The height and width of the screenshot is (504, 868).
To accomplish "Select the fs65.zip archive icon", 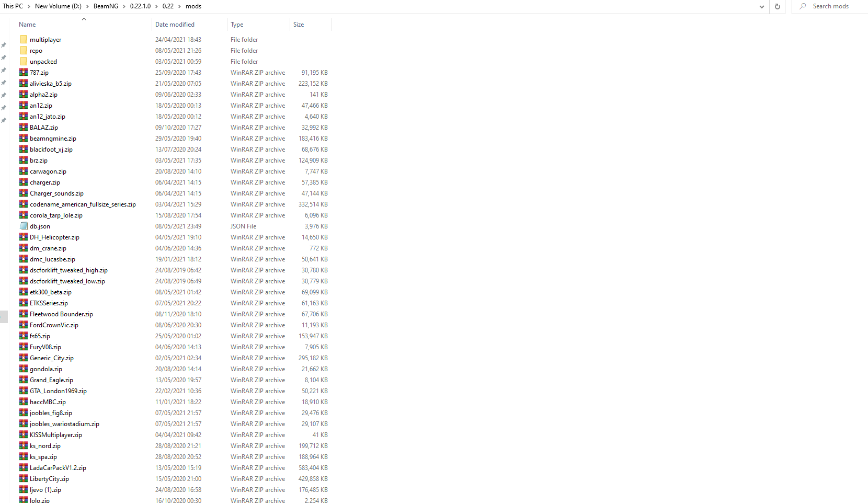I will [x=24, y=336].
